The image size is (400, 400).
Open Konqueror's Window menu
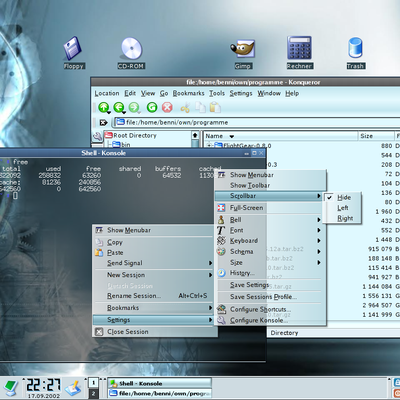tap(269, 93)
